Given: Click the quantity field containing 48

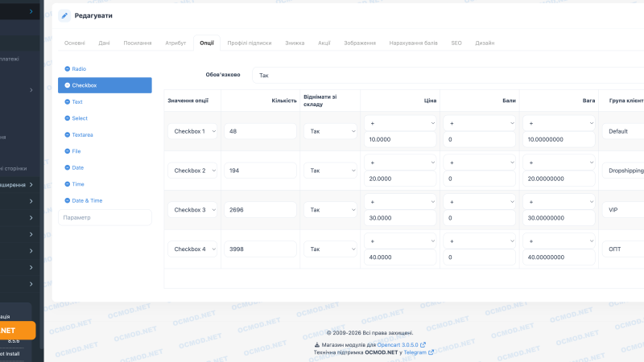Looking at the screenshot, I should [x=260, y=131].
